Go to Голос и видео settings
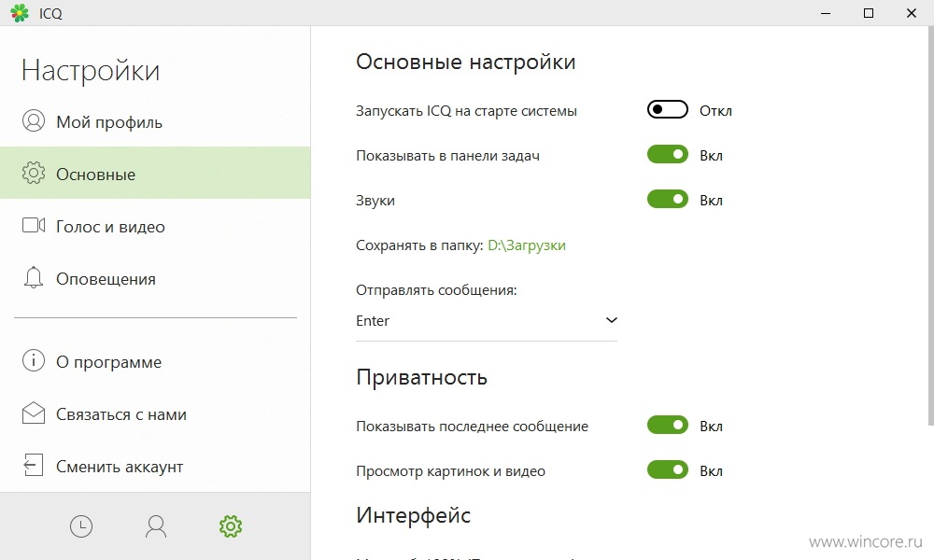 tap(155, 226)
